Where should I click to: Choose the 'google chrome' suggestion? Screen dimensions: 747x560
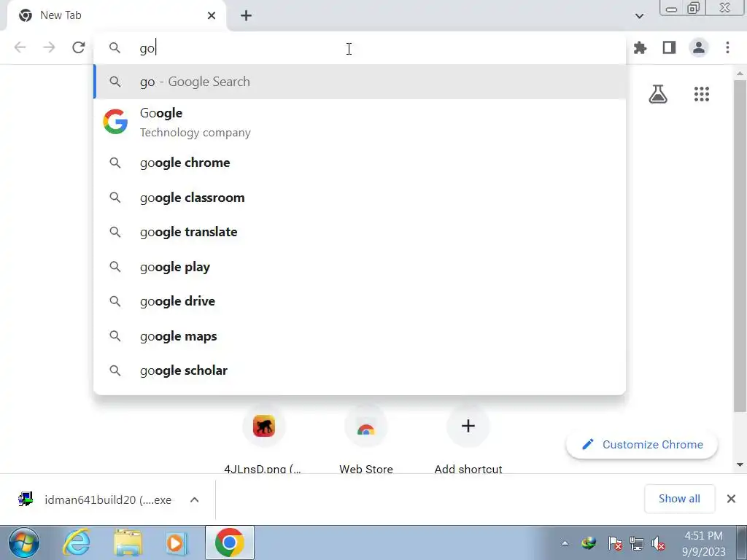(x=360, y=163)
